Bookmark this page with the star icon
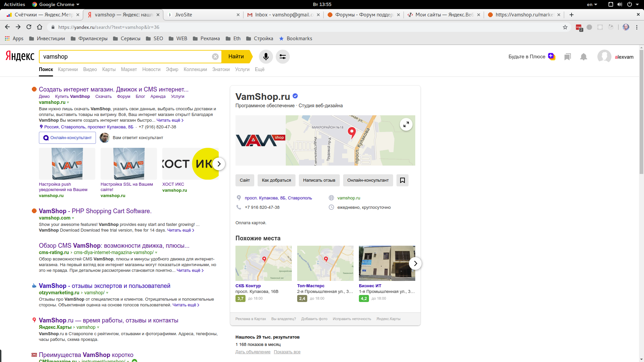 pos(565,27)
